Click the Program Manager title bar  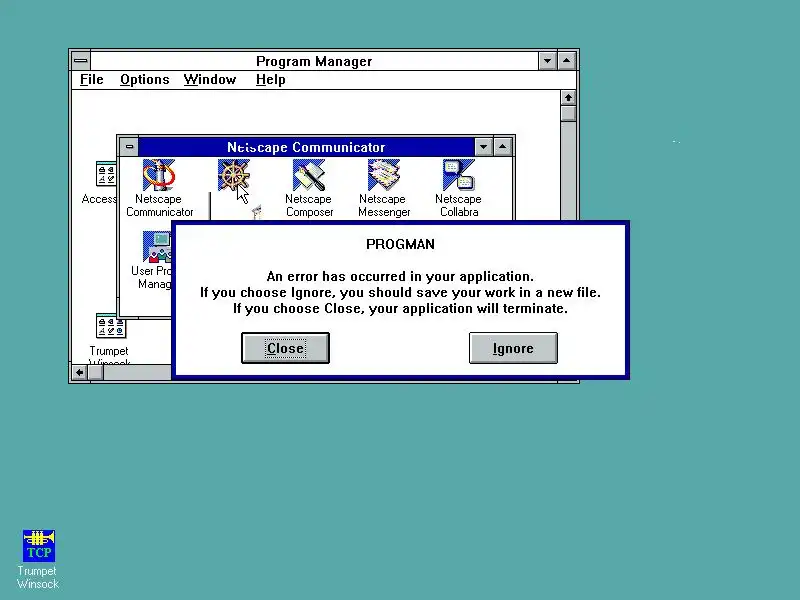314,61
